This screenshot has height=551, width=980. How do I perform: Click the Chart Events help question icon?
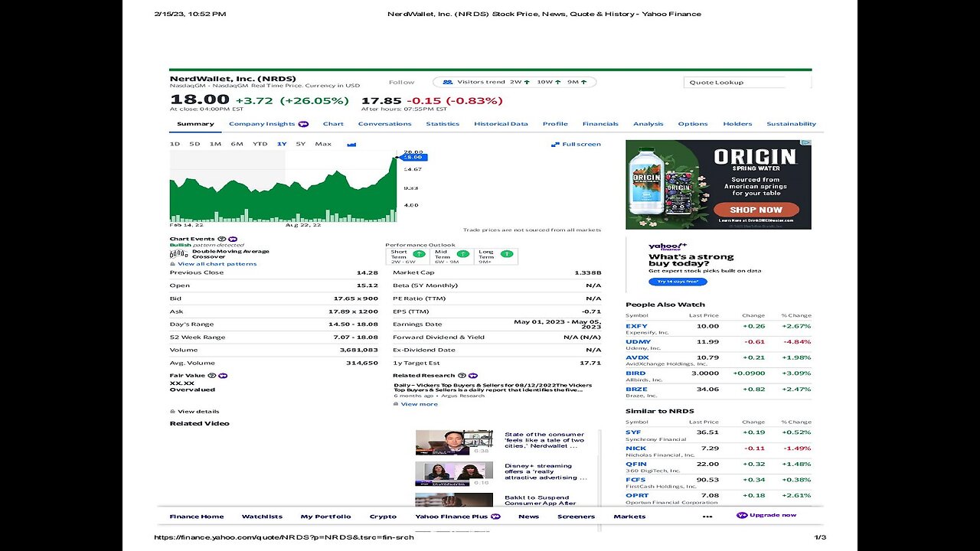[221, 239]
